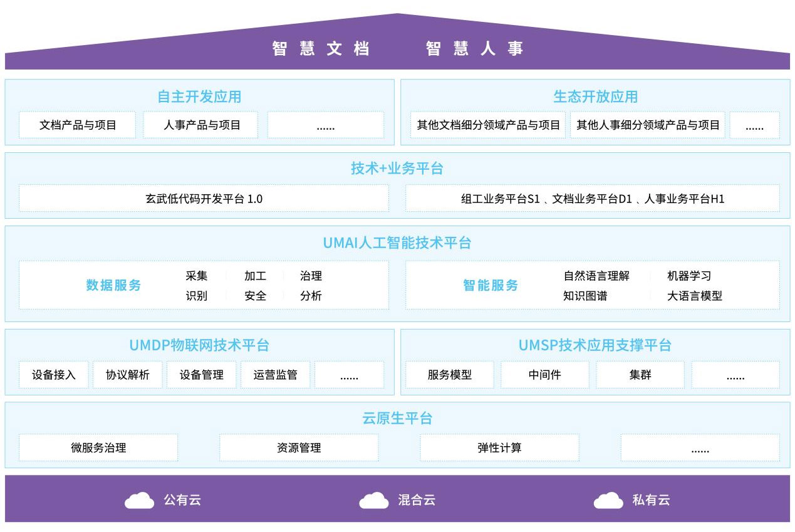Select the 协议解析 box
The height and width of the screenshot is (532, 795).
click(x=128, y=375)
